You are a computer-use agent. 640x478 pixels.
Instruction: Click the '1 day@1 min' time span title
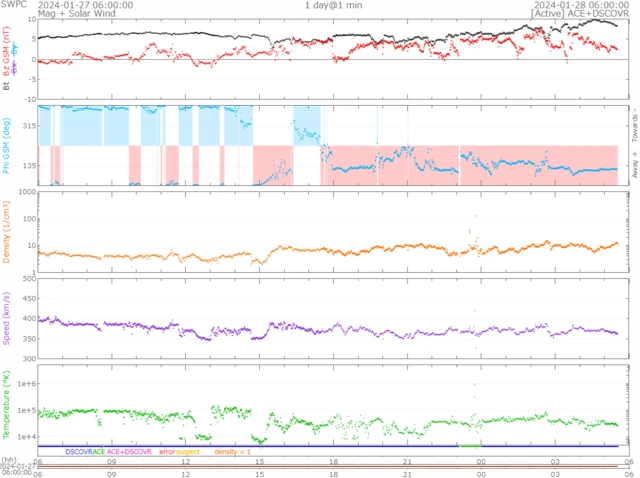(334, 5)
